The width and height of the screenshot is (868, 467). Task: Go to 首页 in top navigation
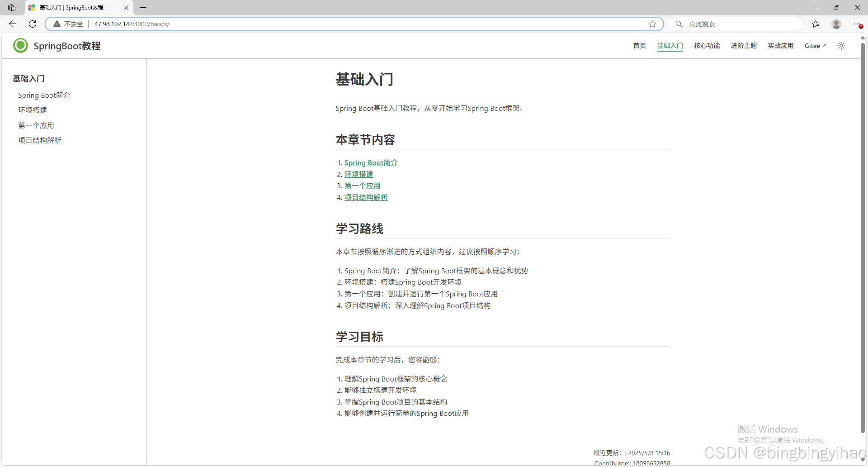(x=640, y=46)
